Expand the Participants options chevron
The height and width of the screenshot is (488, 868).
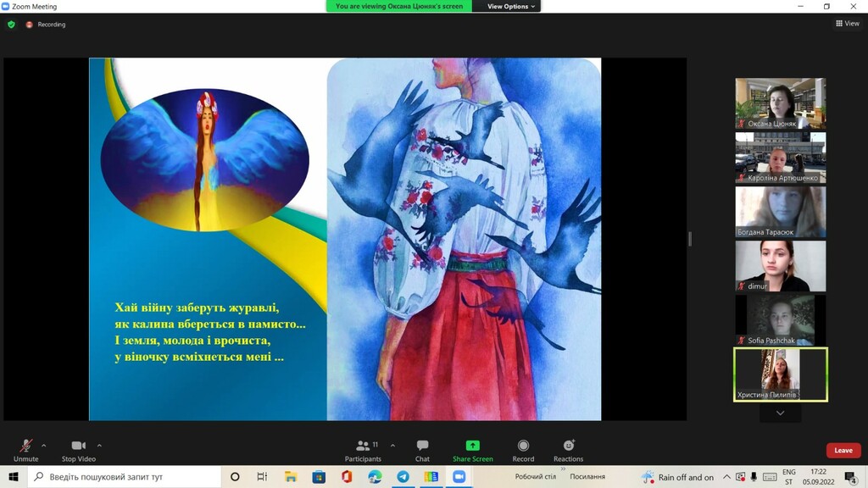pyautogui.click(x=392, y=445)
